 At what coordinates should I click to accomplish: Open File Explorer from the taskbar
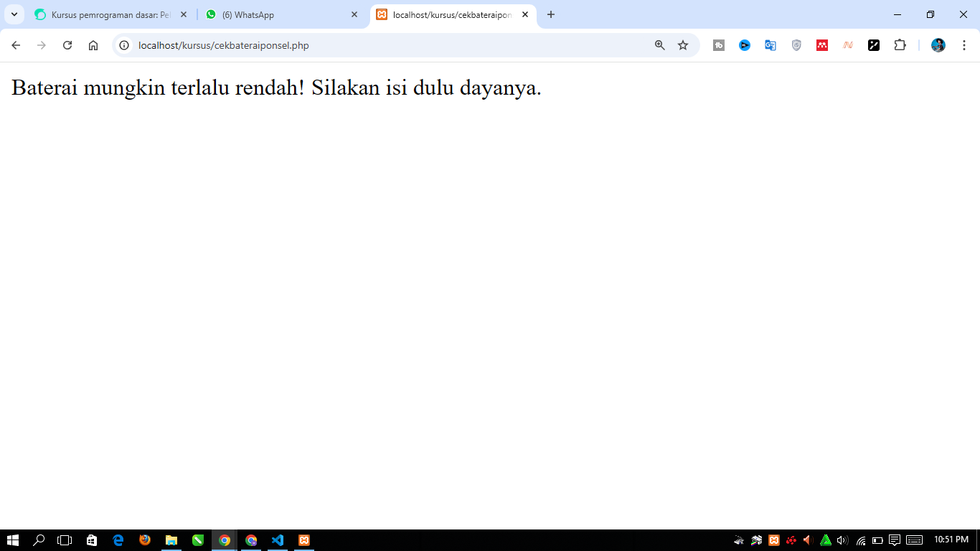tap(171, 540)
